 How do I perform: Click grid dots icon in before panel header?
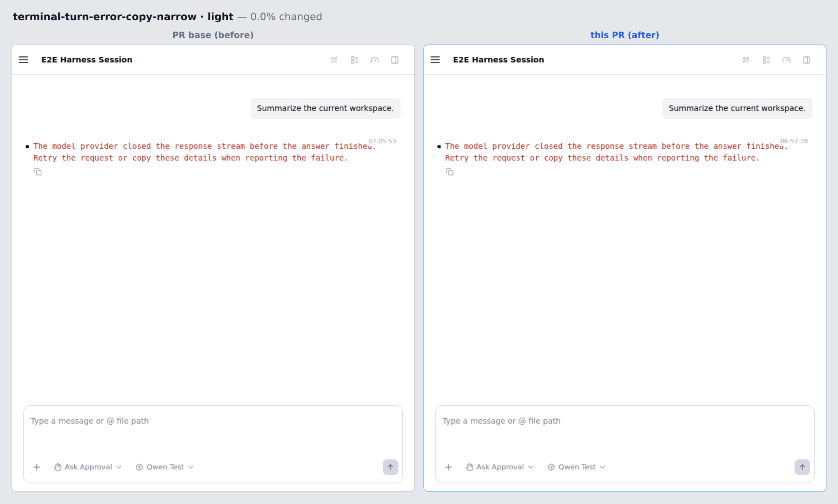pos(334,60)
